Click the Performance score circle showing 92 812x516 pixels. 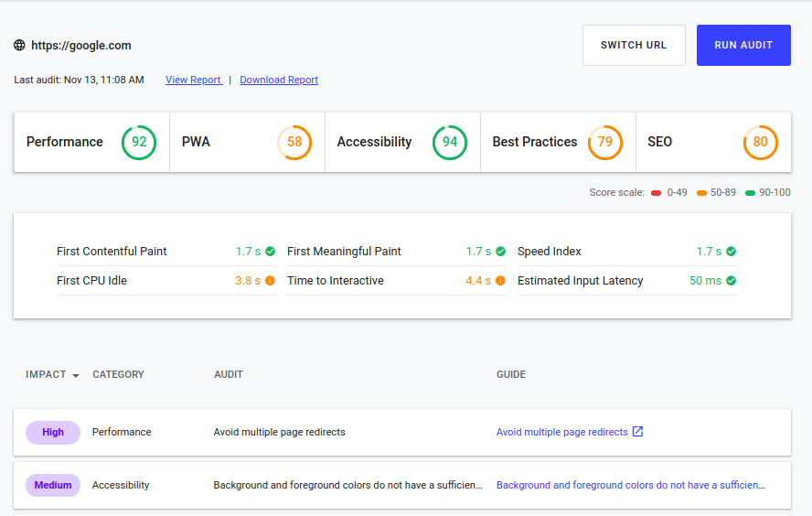pos(139,142)
